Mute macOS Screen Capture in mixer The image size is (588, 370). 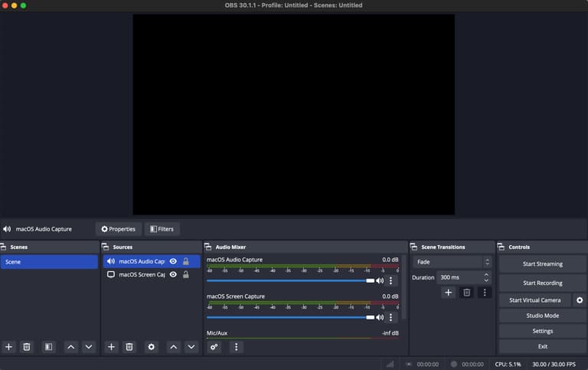pyautogui.click(x=380, y=317)
